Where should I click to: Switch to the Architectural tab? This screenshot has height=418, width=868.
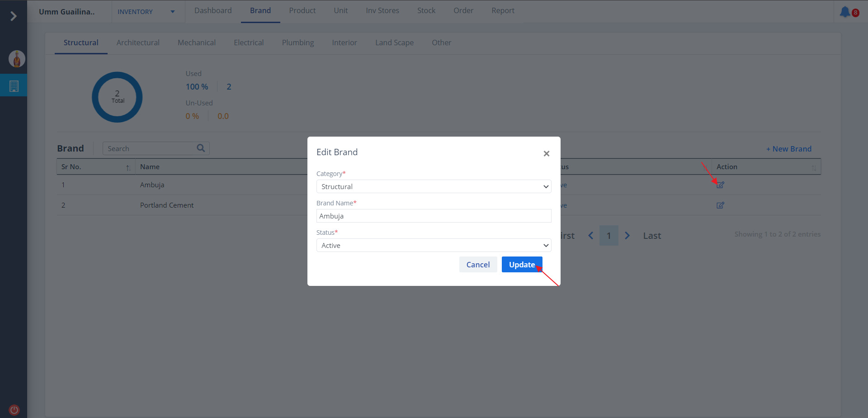[138, 43]
